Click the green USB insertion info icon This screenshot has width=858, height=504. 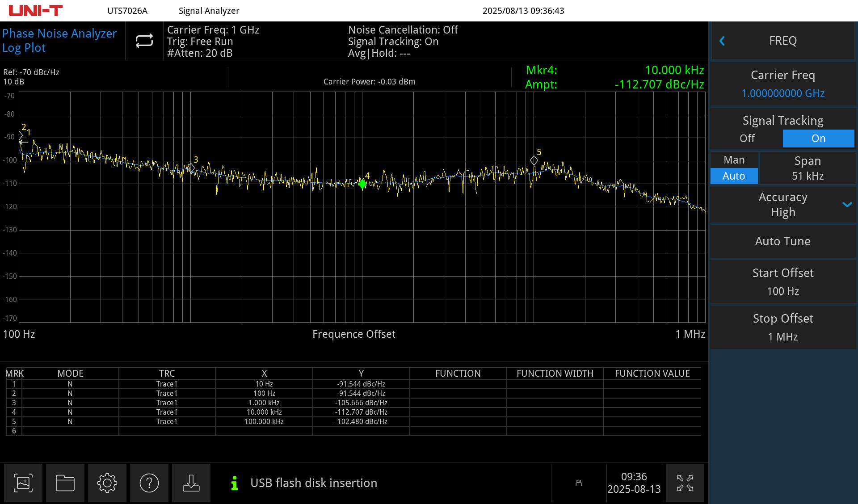click(x=234, y=483)
